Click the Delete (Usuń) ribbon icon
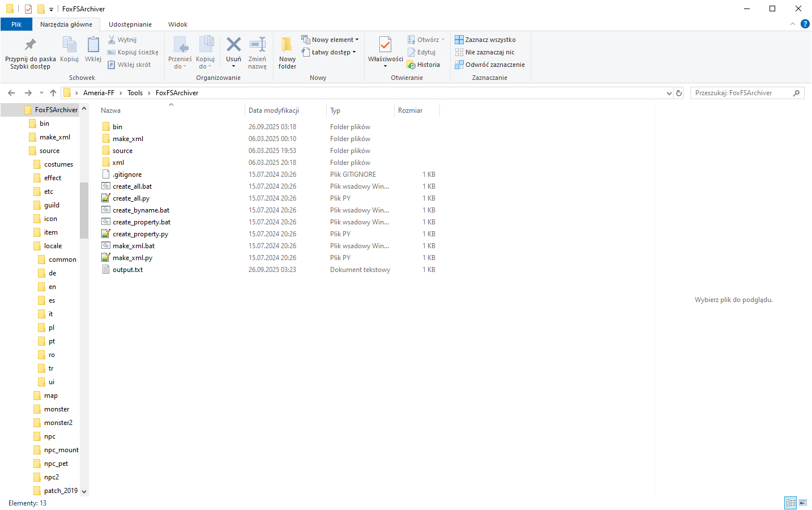Screen dimensions: 812x510 [x=233, y=45]
